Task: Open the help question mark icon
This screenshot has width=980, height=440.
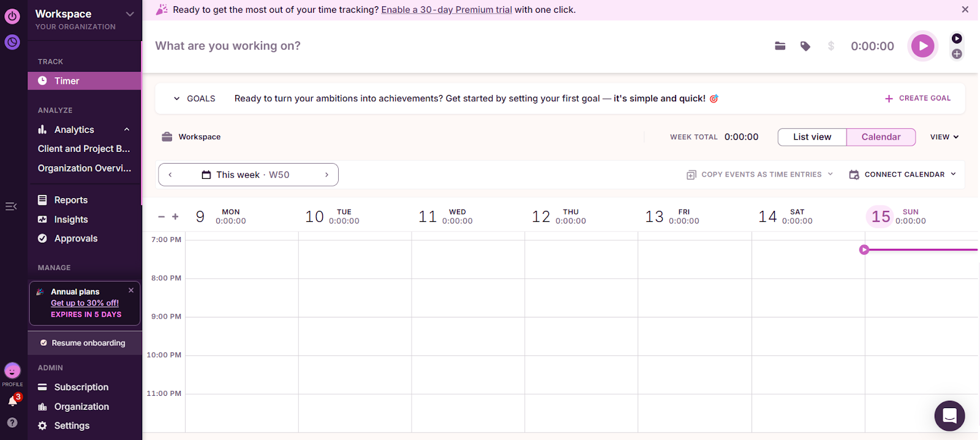Action: pos(12,423)
